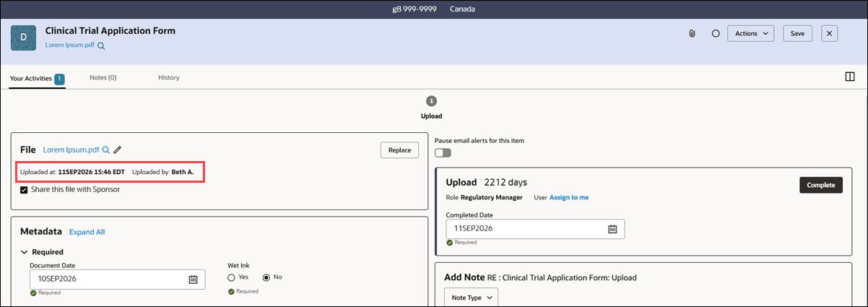Click the pencil edit icon beside file name
Image resolution: width=868 pixels, height=307 pixels.
click(118, 150)
